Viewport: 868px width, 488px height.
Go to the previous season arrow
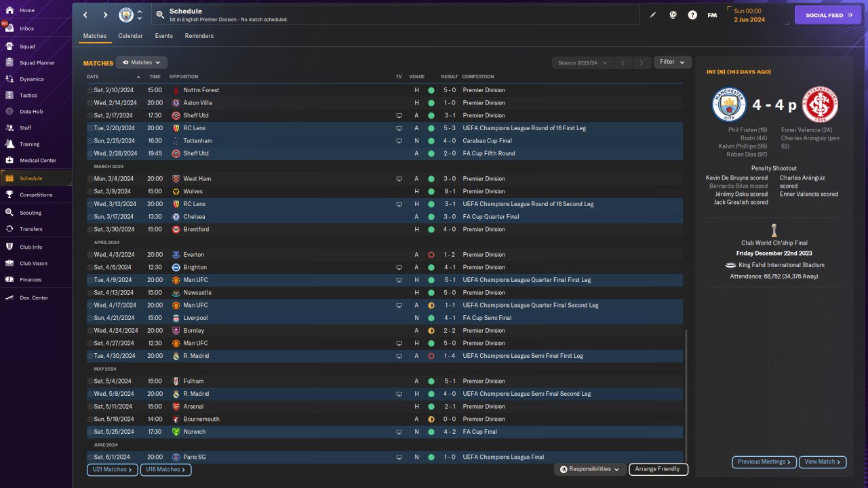click(x=623, y=63)
